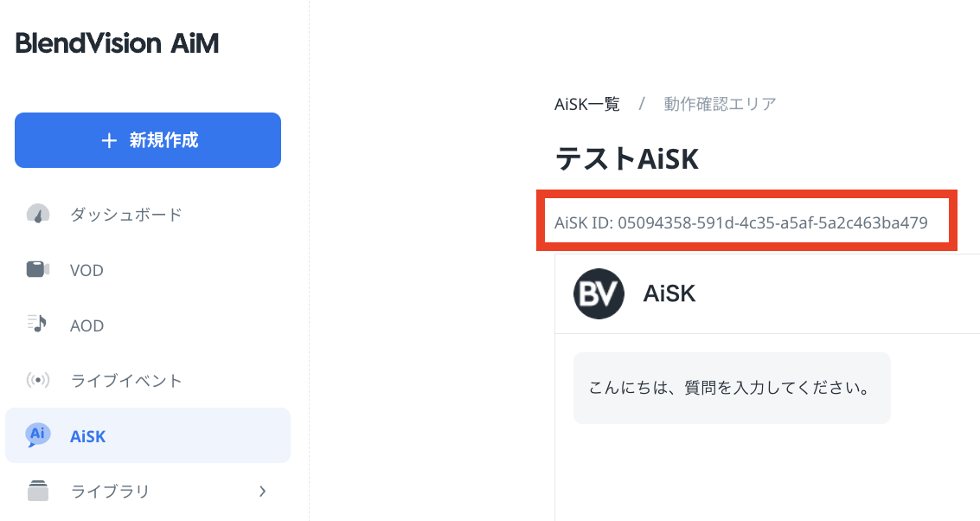Click the BV round avatar logo
The height and width of the screenshot is (521, 980).
[599, 293]
